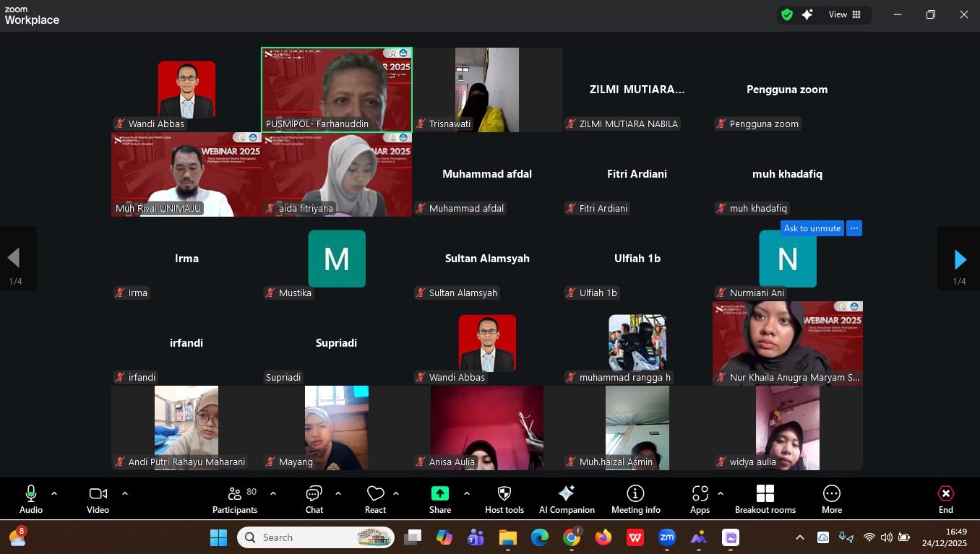This screenshot has width=980, height=554.
Task: Open the Zoom Apps panel
Action: point(699,498)
